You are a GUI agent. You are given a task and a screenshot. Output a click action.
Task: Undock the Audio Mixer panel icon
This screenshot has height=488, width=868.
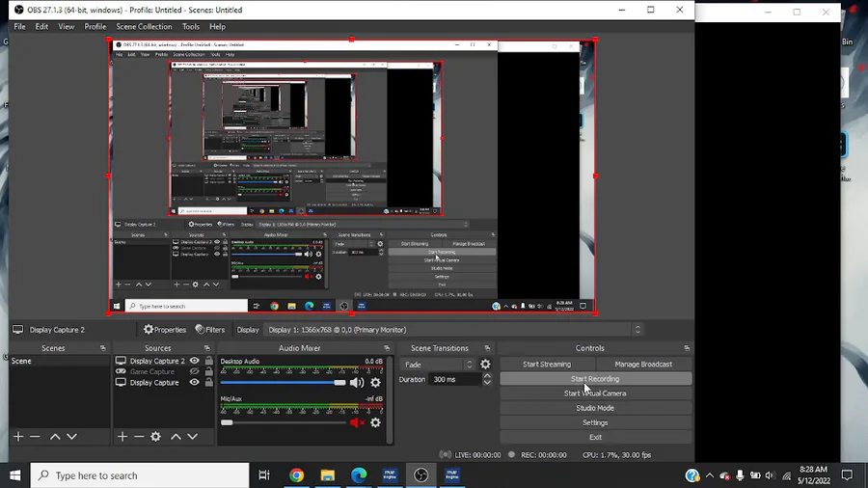(x=387, y=348)
